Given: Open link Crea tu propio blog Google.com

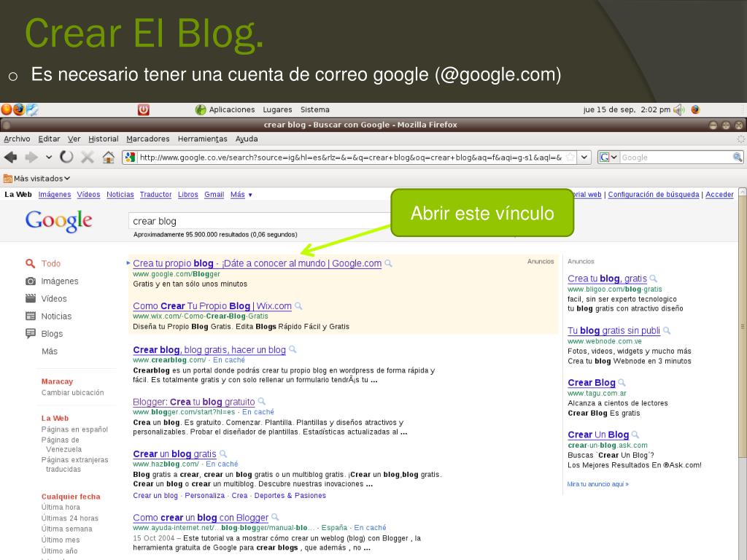Looking at the screenshot, I should coord(258,263).
